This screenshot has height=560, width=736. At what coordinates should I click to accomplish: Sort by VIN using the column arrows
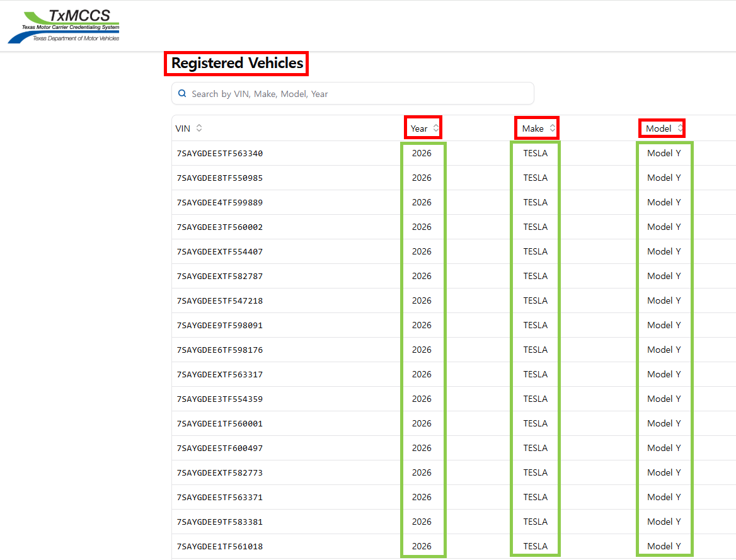pyautogui.click(x=199, y=128)
